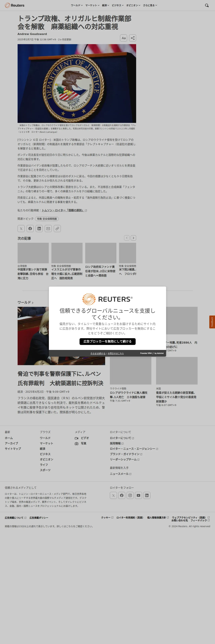Follow Reuters on X in footer
This screenshot has height=644, width=215.
113,495
